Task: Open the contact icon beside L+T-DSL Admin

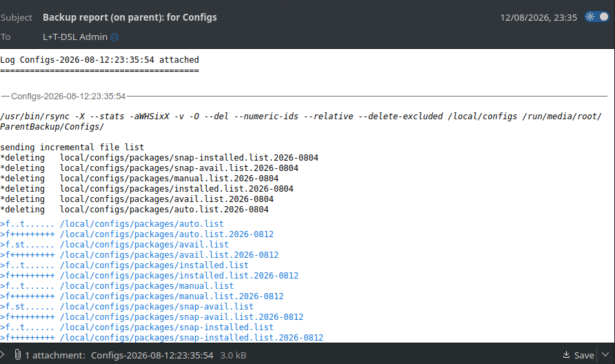Action: [x=114, y=37]
